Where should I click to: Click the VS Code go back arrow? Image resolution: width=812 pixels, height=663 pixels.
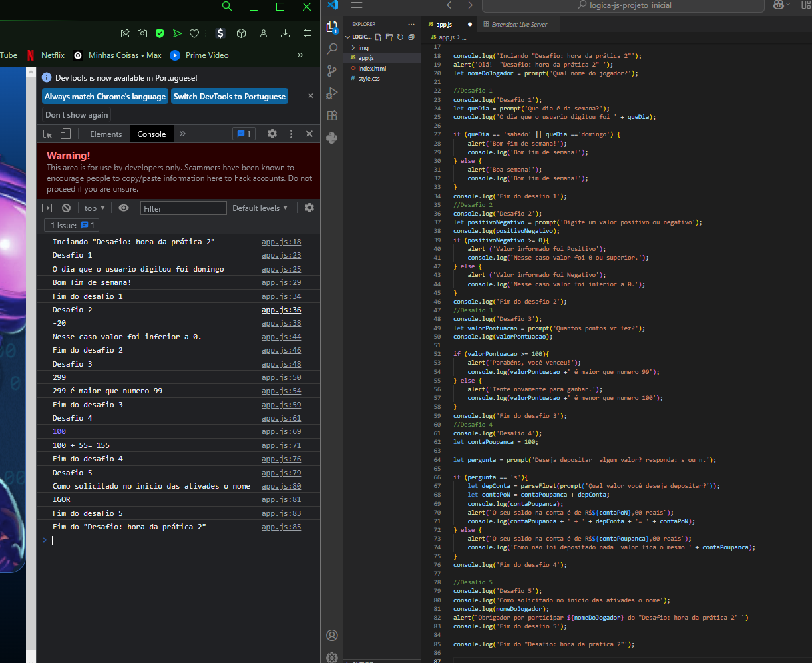click(451, 5)
